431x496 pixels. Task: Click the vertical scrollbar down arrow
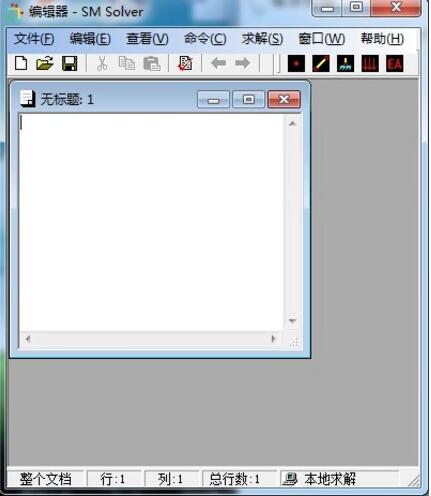(x=292, y=321)
